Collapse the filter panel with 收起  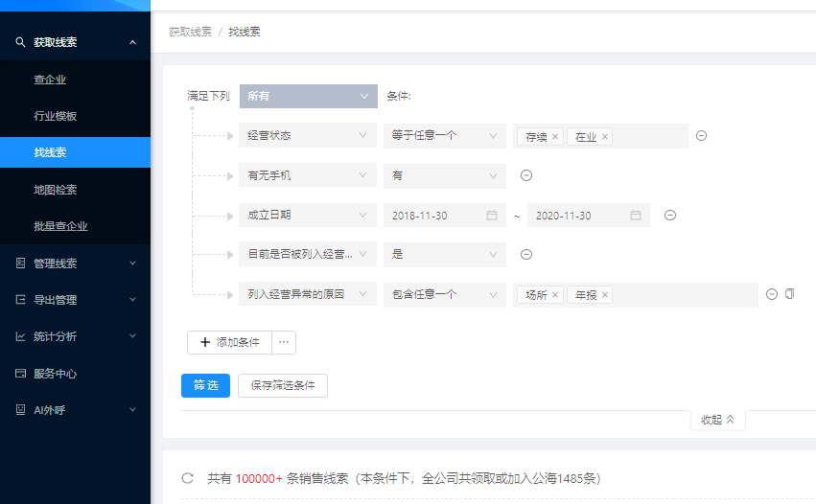(x=717, y=420)
